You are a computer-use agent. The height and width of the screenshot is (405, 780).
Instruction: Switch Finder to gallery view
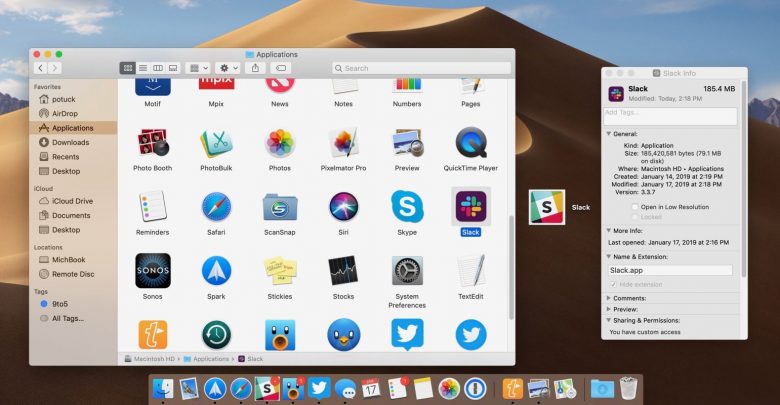click(173, 68)
